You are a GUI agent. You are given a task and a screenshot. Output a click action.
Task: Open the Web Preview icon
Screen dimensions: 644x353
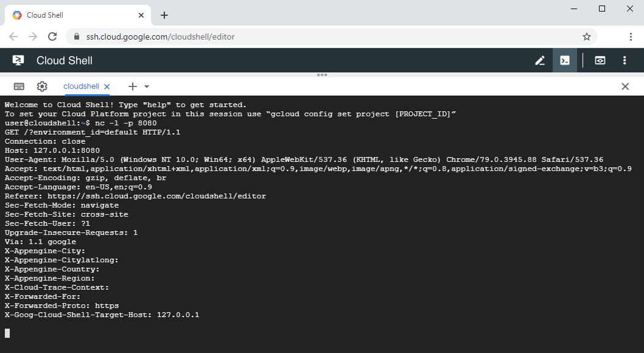(600, 60)
